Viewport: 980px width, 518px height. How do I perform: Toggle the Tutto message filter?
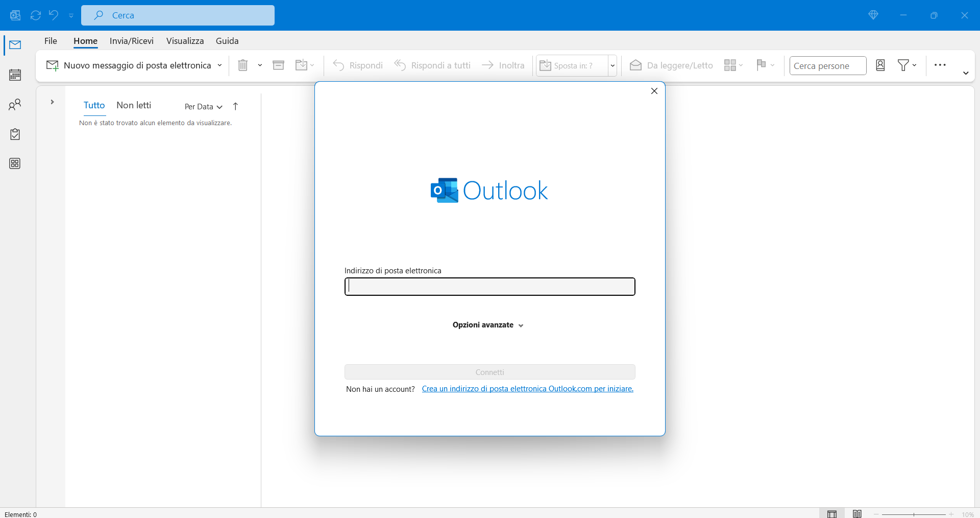coord(94,105)
